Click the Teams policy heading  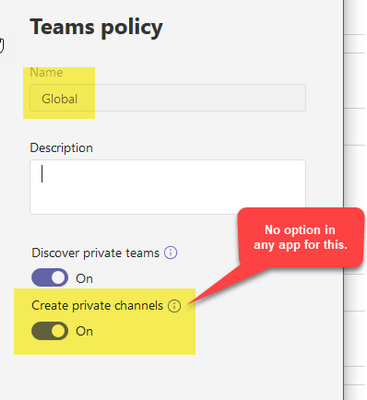coord(97,27)
